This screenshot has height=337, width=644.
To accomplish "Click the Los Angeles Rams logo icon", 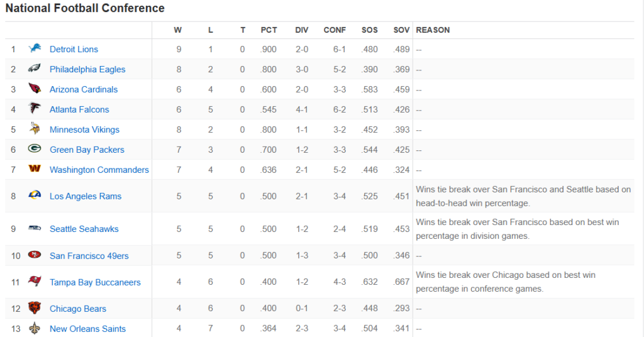I will click(35, 194).
